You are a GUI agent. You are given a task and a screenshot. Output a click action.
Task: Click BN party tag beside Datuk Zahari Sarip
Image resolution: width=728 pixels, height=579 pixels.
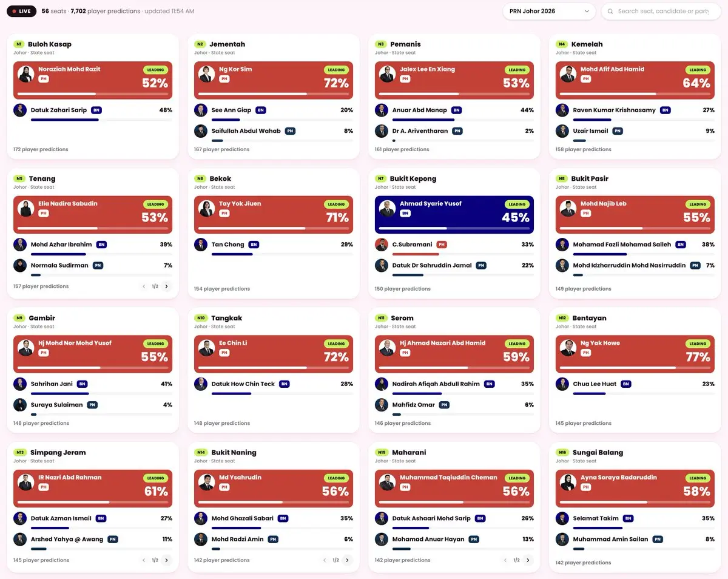tap(96, 110)
